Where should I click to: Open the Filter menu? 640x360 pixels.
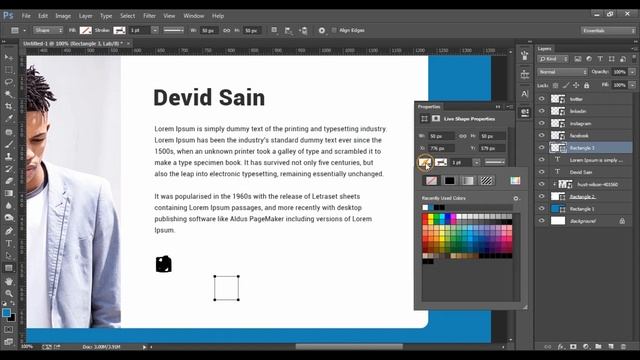tap(149, 16)
